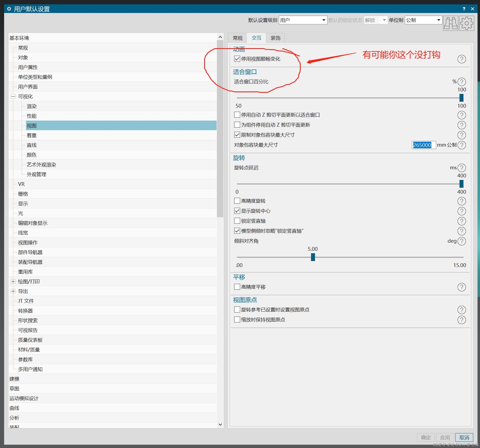480x448 pixels.
Task: Select 渲染 in the tree
Action: pyautogui.click(x=32, y=106)
